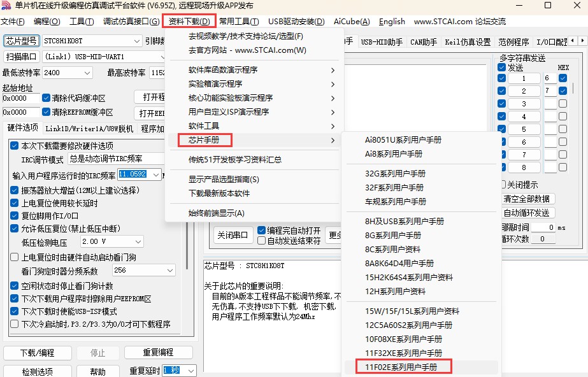Switch to CAN助手 tab
The height and width of the screenshot is (377, 588).
coord(424,42)
